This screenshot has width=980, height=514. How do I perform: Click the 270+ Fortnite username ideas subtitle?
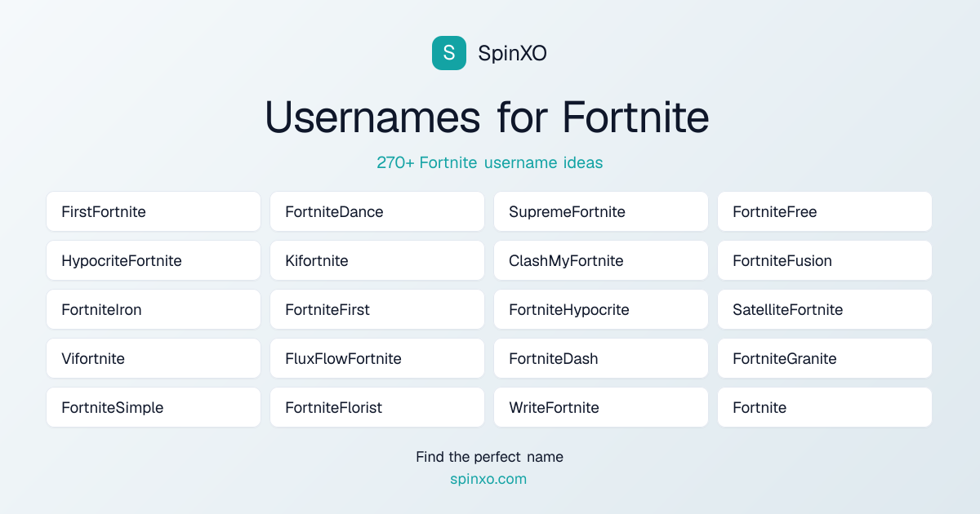(490, 162)
